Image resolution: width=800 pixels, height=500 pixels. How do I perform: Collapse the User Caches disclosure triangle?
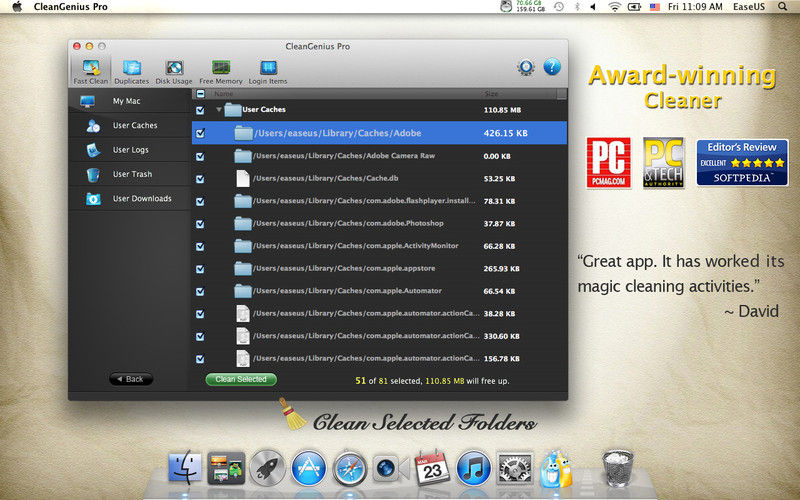(218, 110)
